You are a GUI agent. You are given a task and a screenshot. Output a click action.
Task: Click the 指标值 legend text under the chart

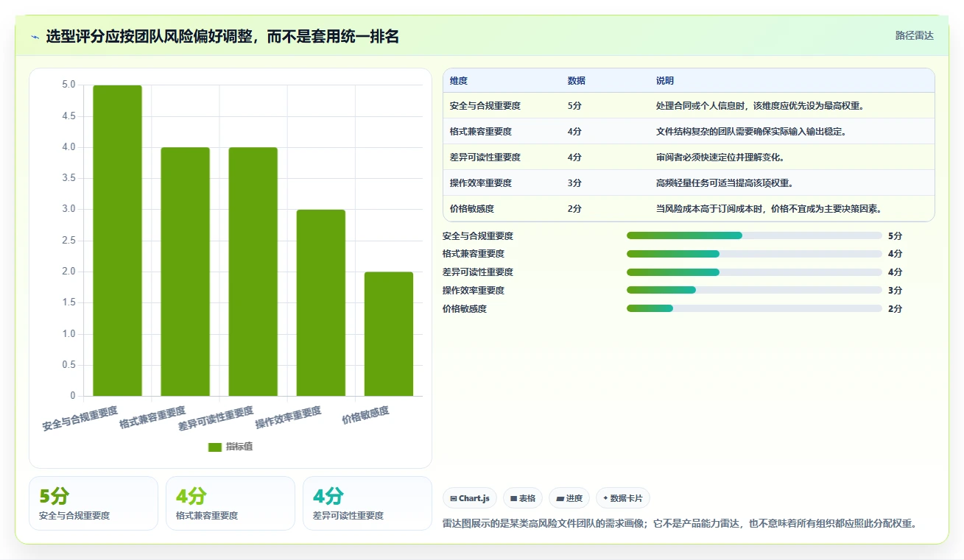[x=239, y=447]
